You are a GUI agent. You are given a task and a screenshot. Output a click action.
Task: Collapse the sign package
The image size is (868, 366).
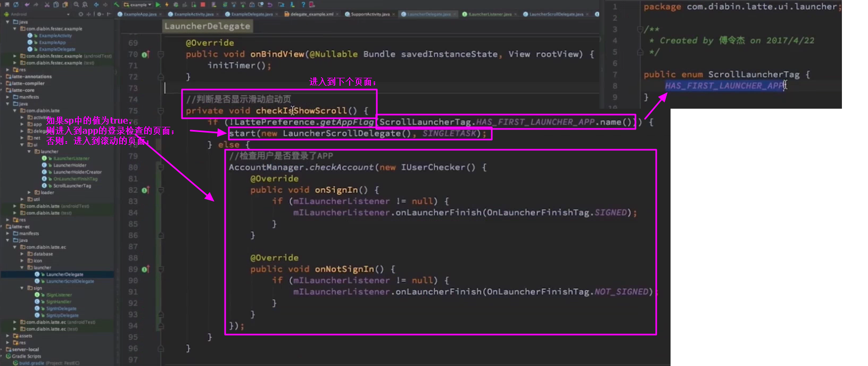pos(22,288)
